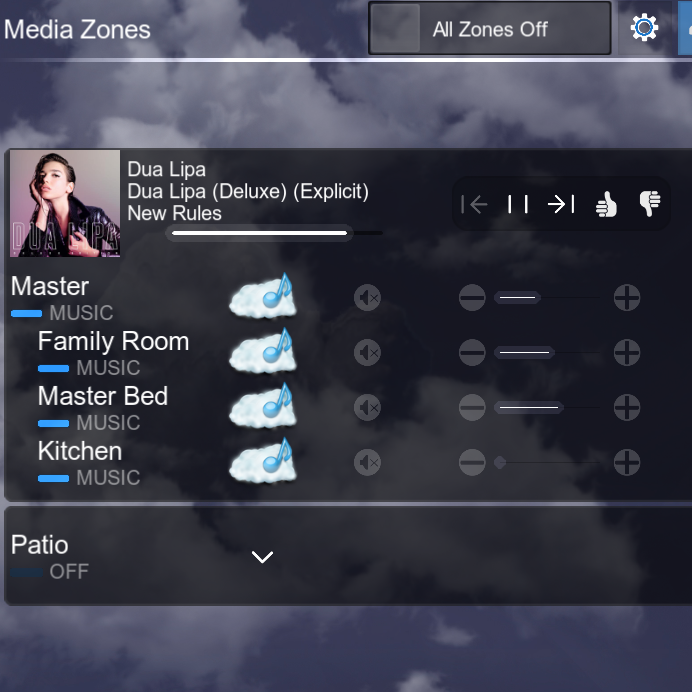
Task: Select the Patio zone label
Action: [x=40, y=545]
